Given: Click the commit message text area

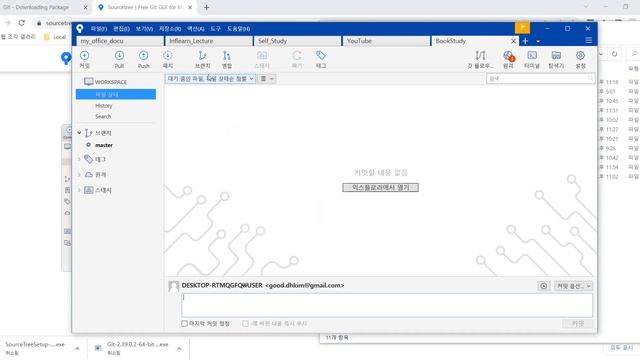Looking at the screenshot, I should tap(387, 305).
